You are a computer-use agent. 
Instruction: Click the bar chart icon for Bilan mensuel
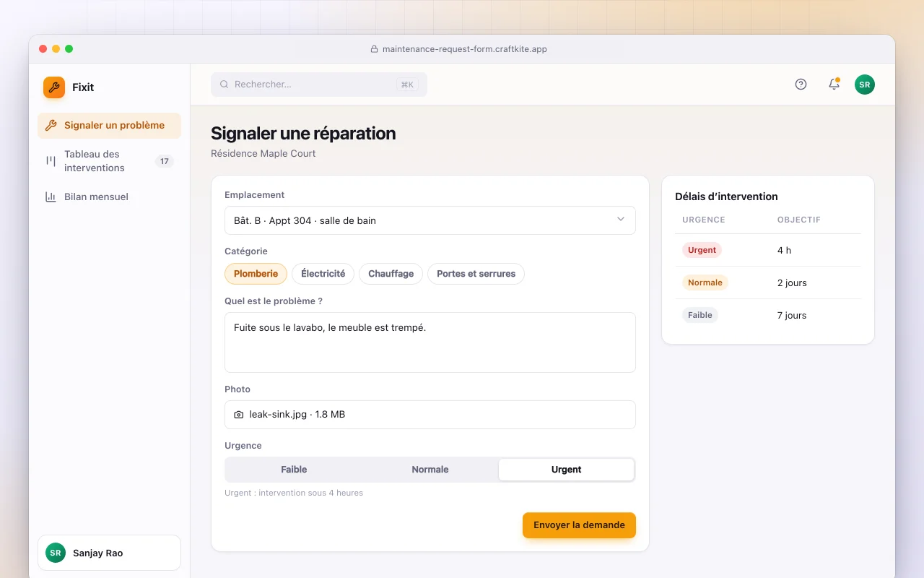pyautogui.click(x=51, y=197)
